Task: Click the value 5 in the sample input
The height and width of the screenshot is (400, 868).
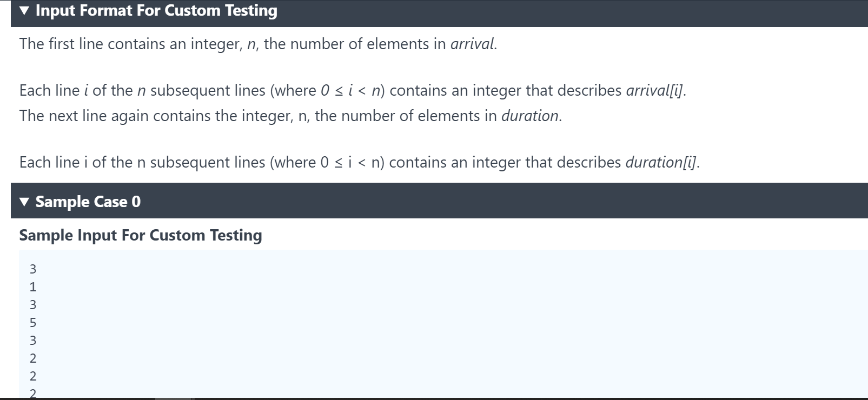Action: 33,323
